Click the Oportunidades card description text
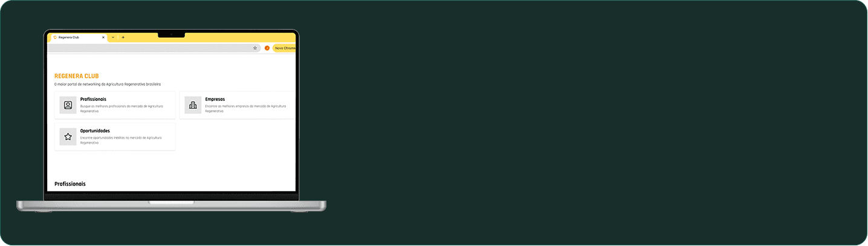868x246 pixels. pyautogui.click(x=121, y=140)
